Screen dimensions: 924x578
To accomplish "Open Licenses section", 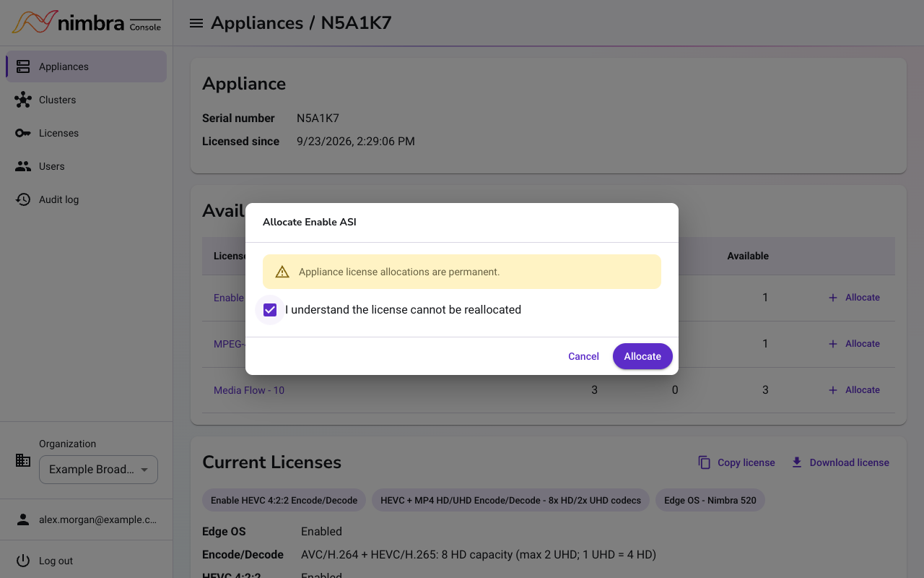I will [x=87, y=133].
